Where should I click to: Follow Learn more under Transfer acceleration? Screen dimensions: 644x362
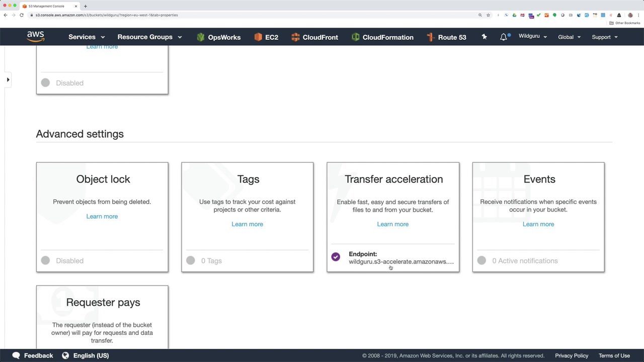393,224
